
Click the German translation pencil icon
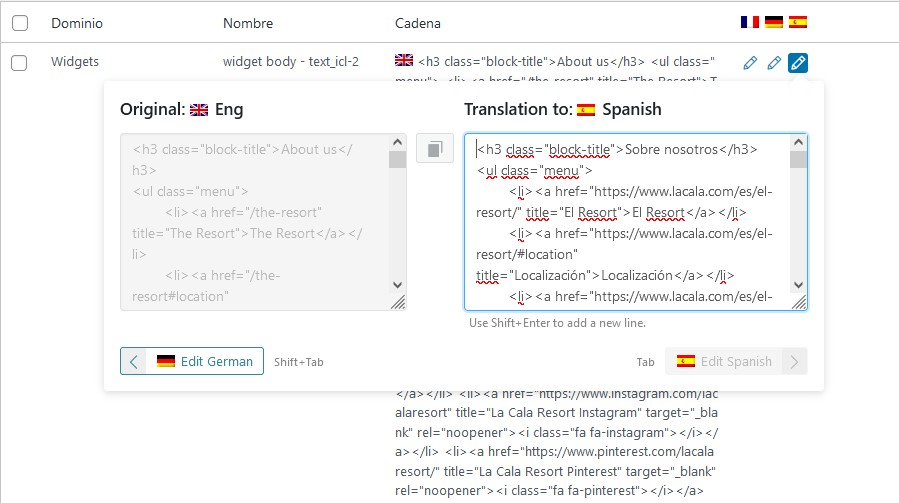(x=774, y=63)
